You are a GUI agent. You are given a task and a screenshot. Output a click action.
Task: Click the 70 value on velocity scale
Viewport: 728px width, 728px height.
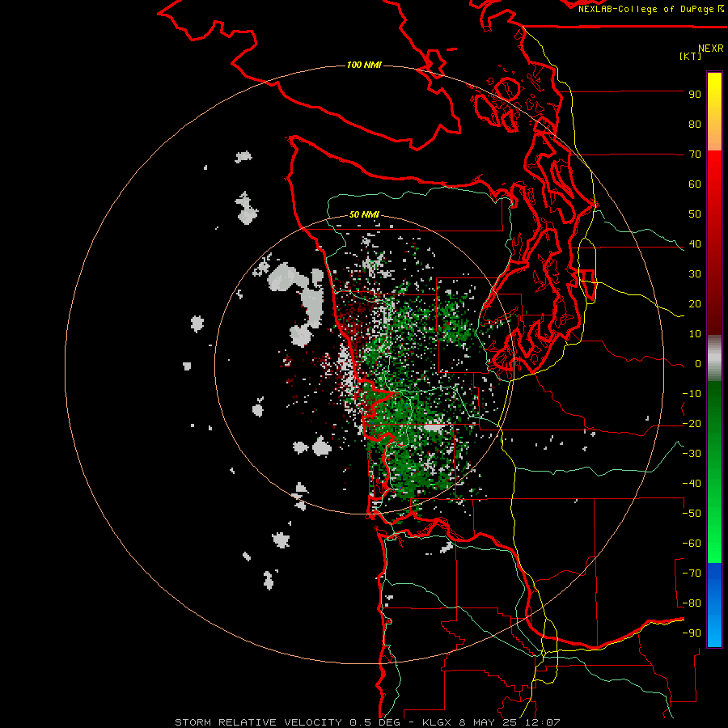point(695,154)
